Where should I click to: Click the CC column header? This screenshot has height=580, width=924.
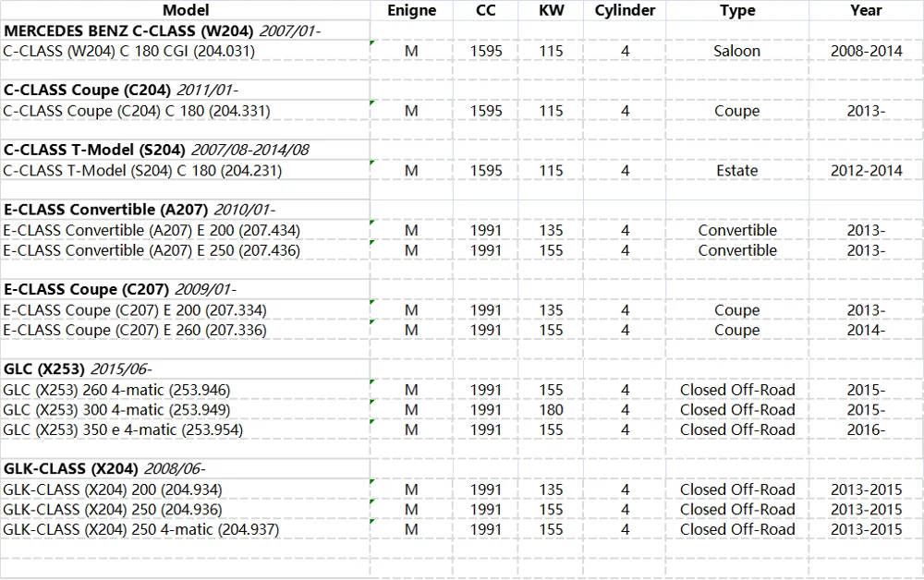pos(486,10)
